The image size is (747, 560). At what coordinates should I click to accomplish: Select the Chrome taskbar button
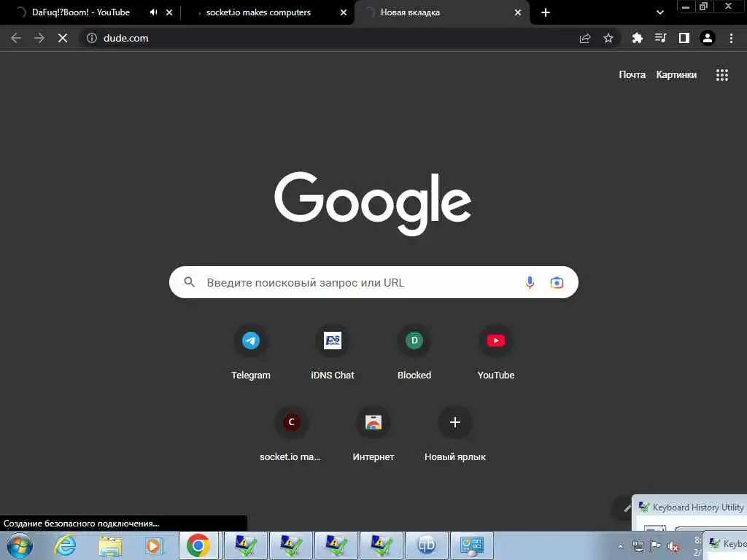[x=198, y=545]
